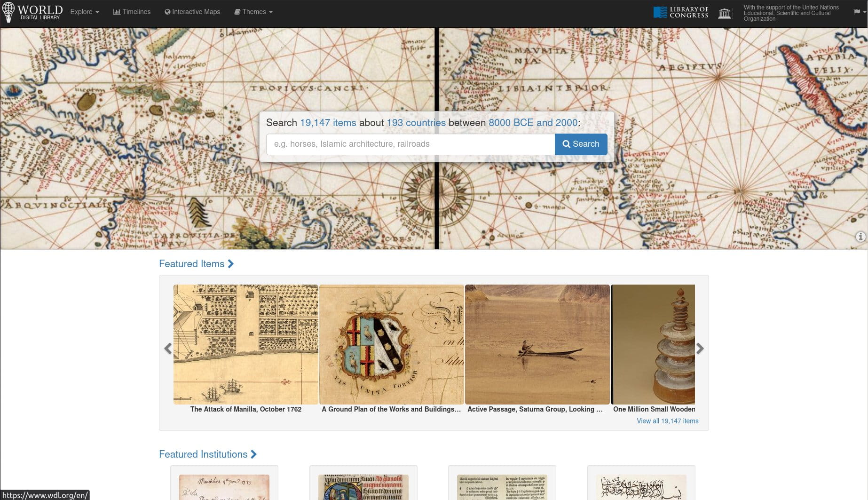Open Interactive Maps from navigation bar
This screenshot has height=500, width=868.
pyautogui.click(x=192, y=12)
